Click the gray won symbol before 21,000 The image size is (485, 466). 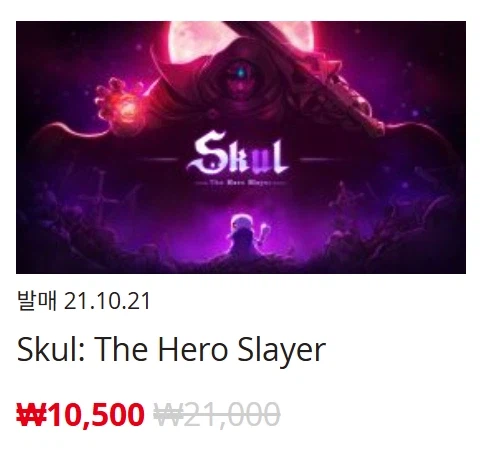(168, 414)
